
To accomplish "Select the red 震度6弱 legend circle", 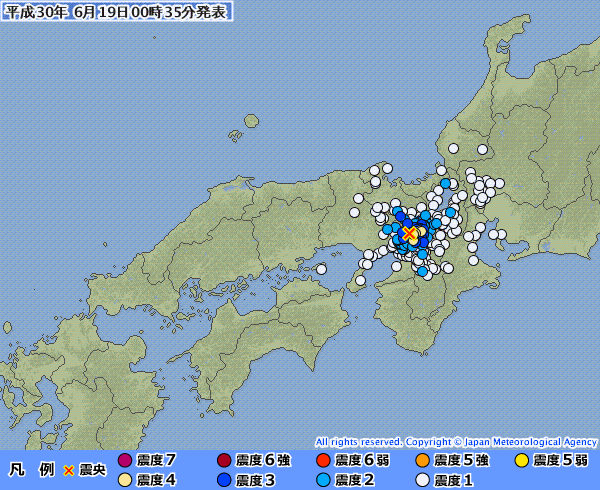I will tap(323, 460).
